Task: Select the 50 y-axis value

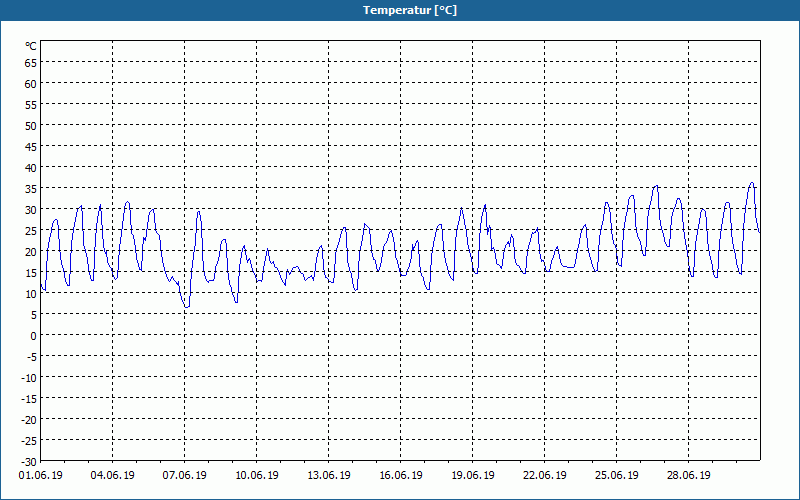Action: click(x=31, y=126)
